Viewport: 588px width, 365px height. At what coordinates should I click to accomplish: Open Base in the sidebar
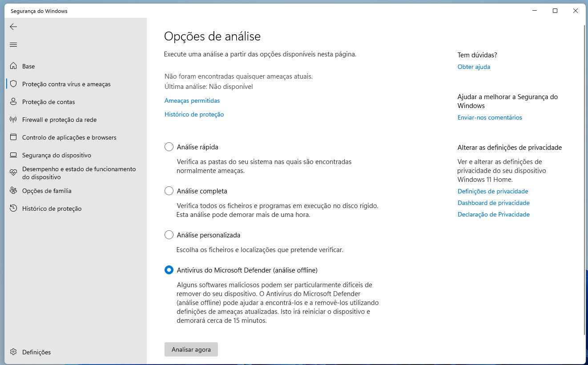click(x=76, y=66)
